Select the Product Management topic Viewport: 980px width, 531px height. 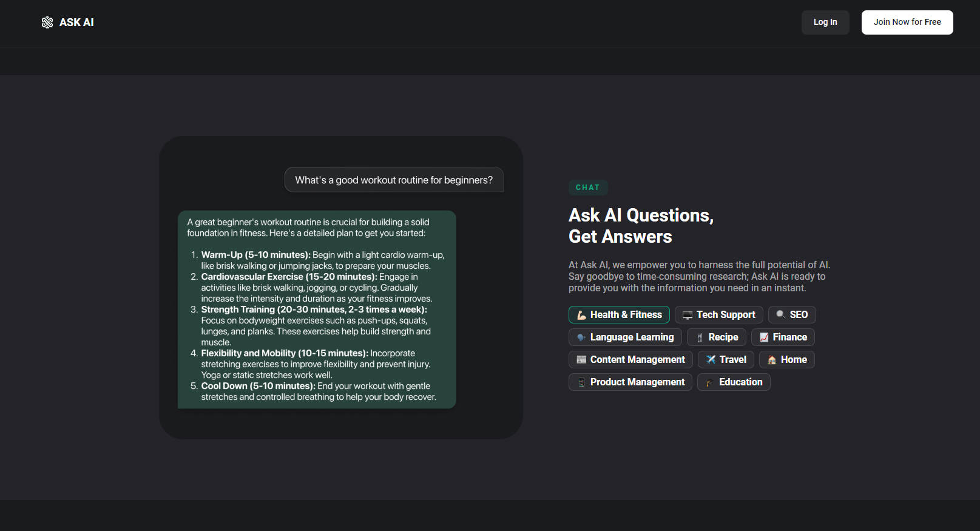630,382
